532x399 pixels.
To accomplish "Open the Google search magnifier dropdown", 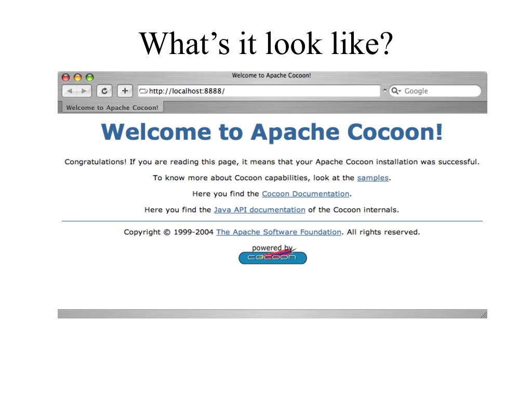I will (x=396, y=91).
